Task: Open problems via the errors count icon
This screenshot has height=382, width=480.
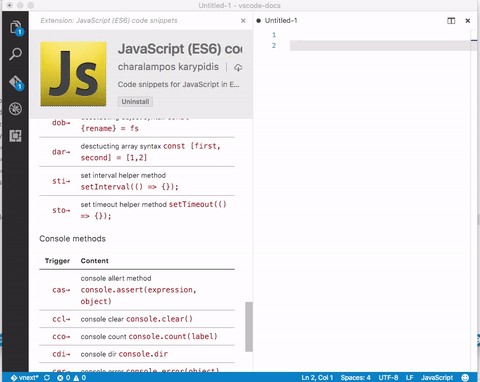Action: click(63, 377)
